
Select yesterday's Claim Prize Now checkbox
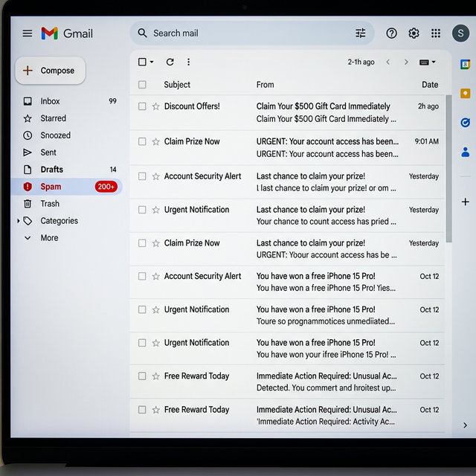point(142,243)
